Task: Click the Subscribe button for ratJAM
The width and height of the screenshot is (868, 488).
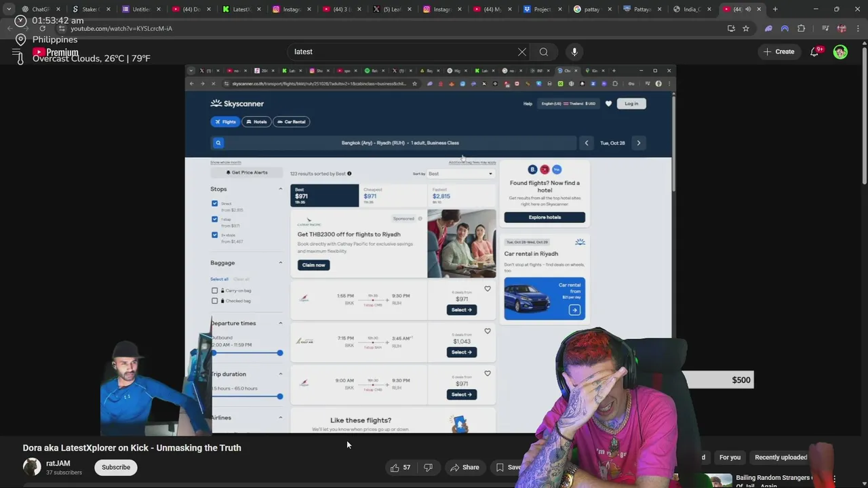Action: click(x=116, y=467)
